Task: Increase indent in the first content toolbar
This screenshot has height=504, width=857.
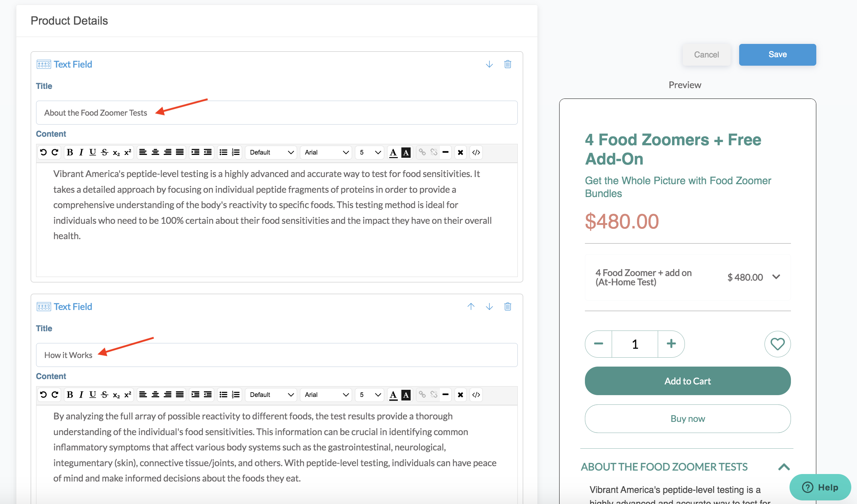Action: [x=195, y=152]
